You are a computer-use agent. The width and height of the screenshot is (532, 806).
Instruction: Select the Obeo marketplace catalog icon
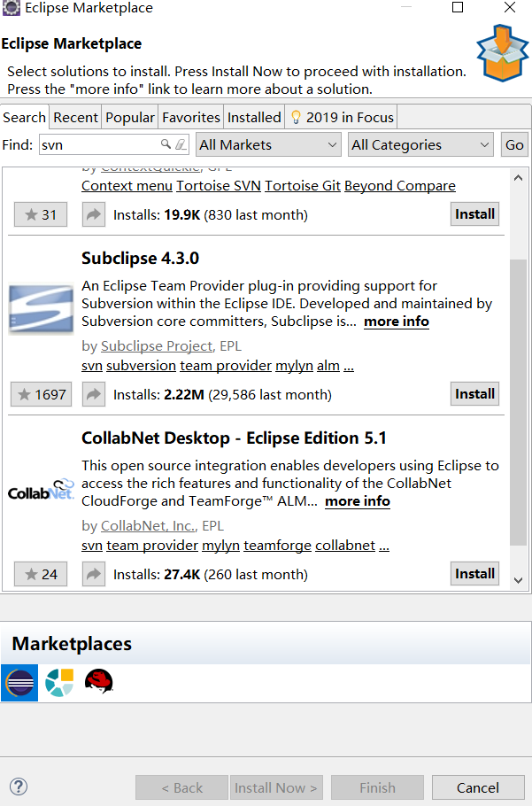coord(59,683)
